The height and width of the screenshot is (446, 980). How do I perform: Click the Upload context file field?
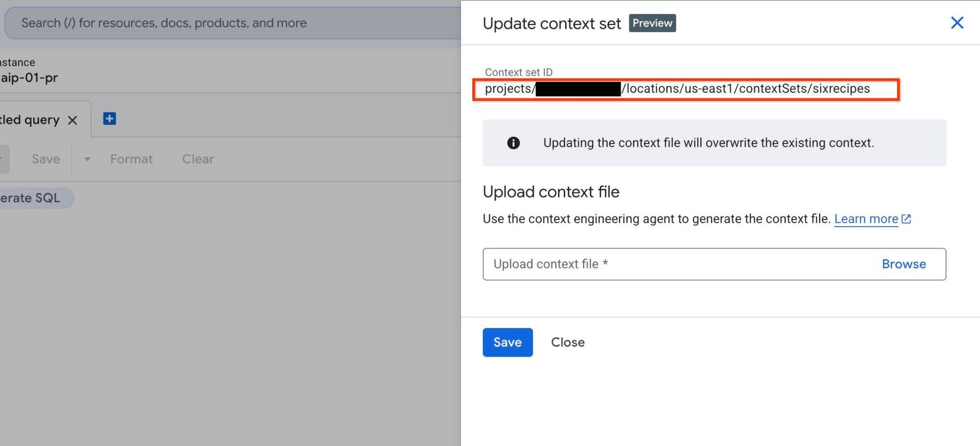714,264
